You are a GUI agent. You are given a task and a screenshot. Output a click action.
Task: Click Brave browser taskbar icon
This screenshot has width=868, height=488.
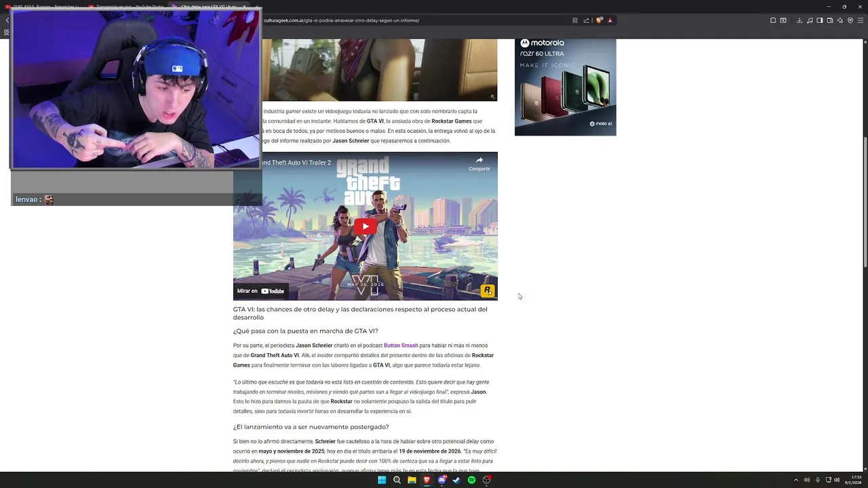[427, 480]
